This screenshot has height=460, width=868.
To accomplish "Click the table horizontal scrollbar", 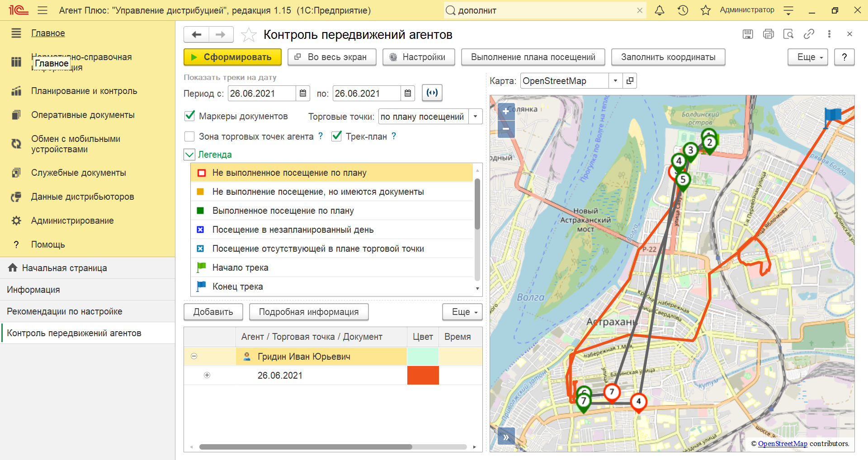I will 306,447.
